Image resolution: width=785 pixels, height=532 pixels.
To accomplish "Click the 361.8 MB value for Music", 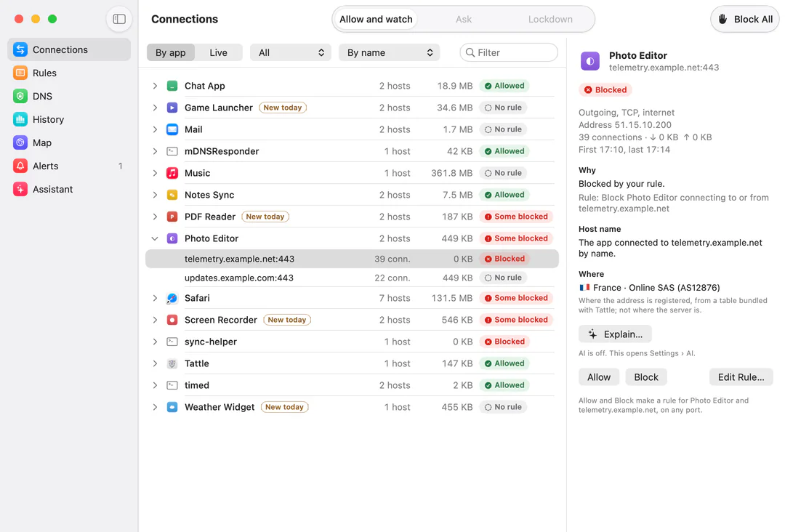I will tap(451, 173).
